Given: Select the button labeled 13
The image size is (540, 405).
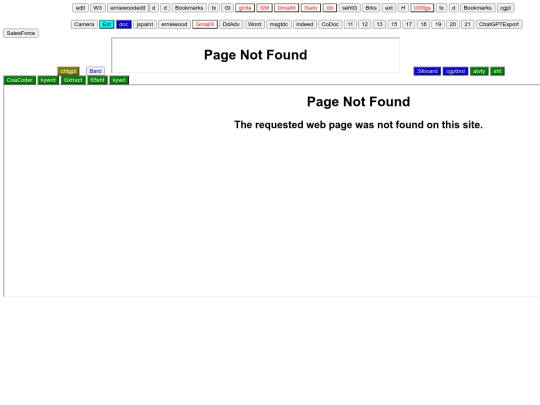Looking at the screenshot, I should tap(380, 24).
